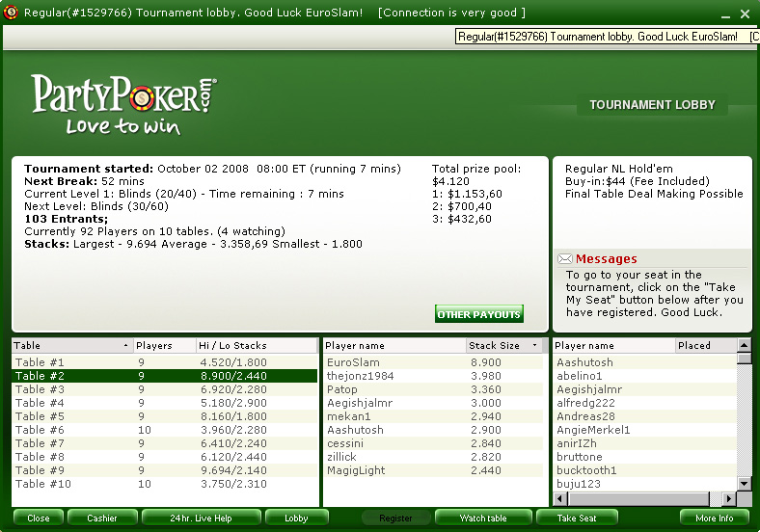Open the Other Payouts list
The image size is (760, 532).
pyautogui.click(x=479, y=314)
